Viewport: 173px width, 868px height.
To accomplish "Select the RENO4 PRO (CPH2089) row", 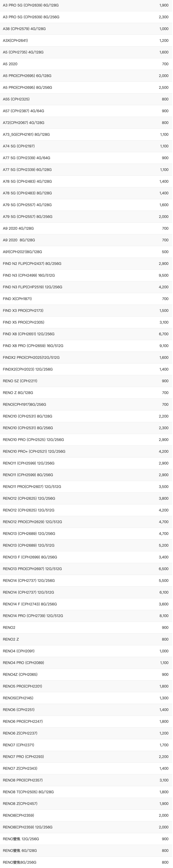I will [23, 662].
